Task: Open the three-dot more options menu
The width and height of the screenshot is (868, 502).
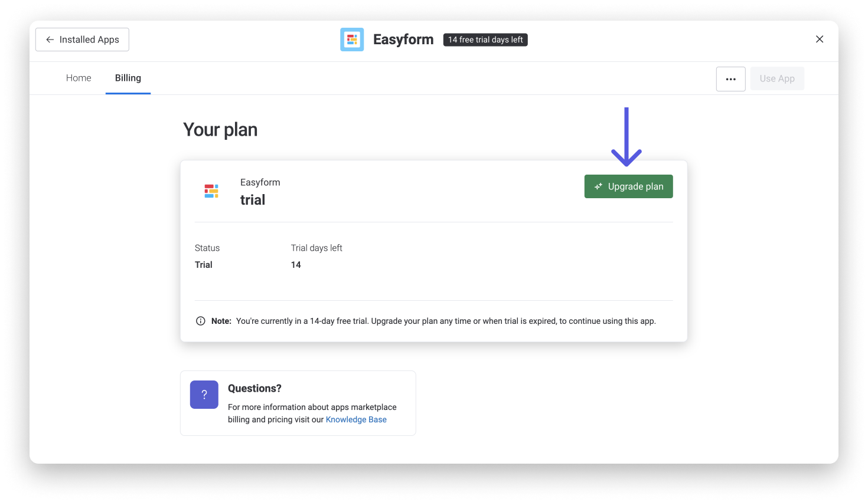Action: (x=730, y=79)
